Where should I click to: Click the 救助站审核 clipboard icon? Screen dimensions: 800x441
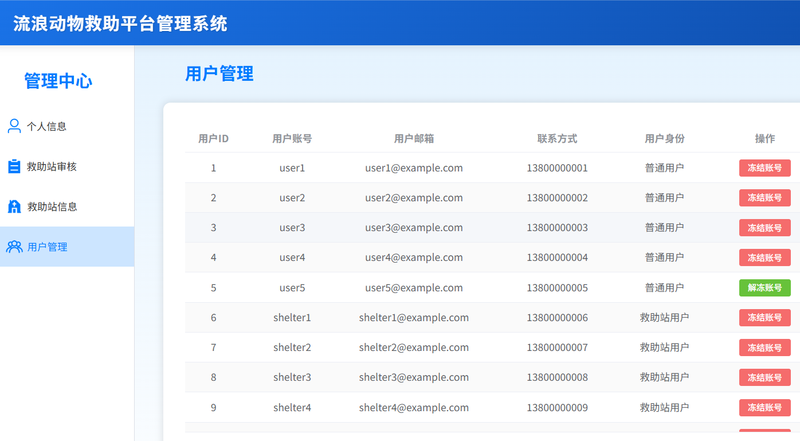[14, 166]
